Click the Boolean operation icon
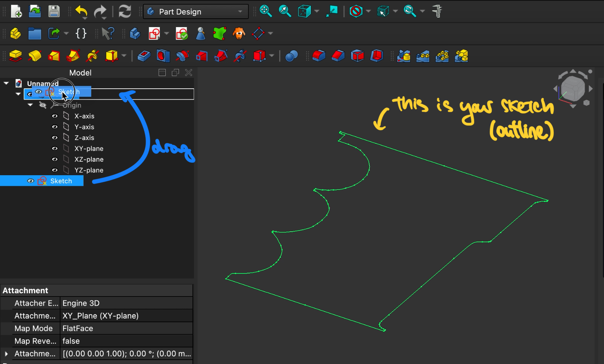This screenshot has height=364, width=604. (291, 56)
